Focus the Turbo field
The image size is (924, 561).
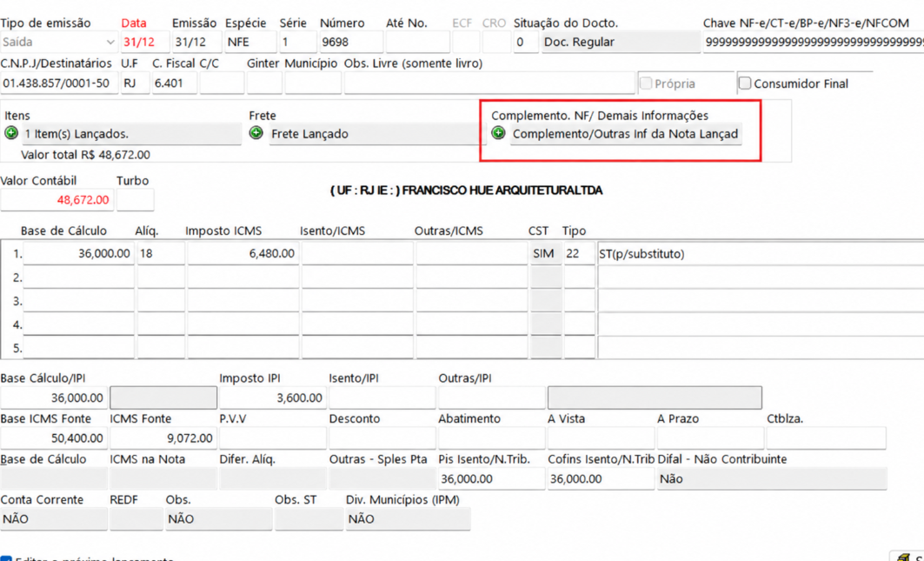click(x=135, y=200)
